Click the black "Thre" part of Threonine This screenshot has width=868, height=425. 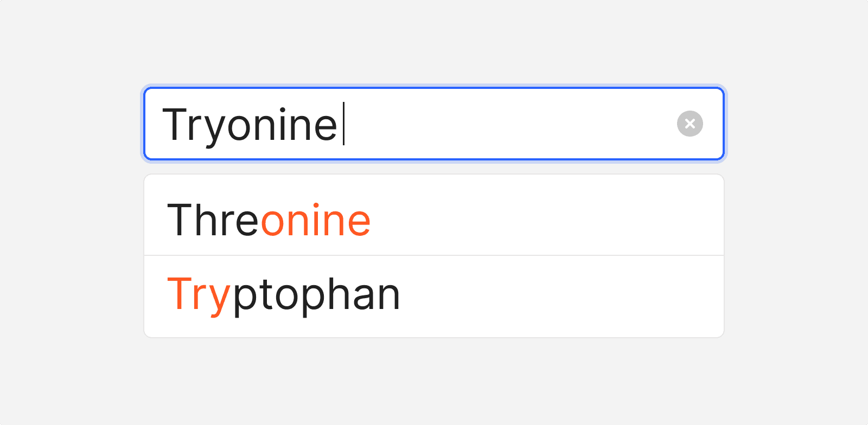click(x=214, y=220)
